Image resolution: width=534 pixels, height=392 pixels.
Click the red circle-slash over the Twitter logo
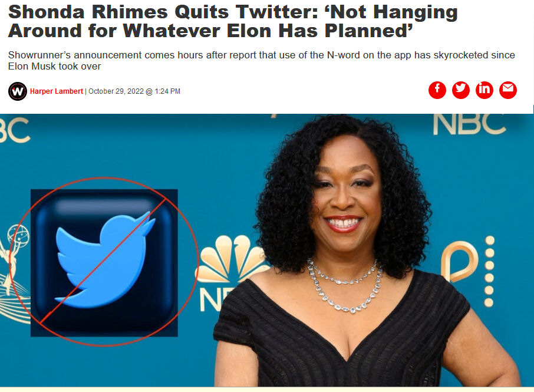[103, 262]
